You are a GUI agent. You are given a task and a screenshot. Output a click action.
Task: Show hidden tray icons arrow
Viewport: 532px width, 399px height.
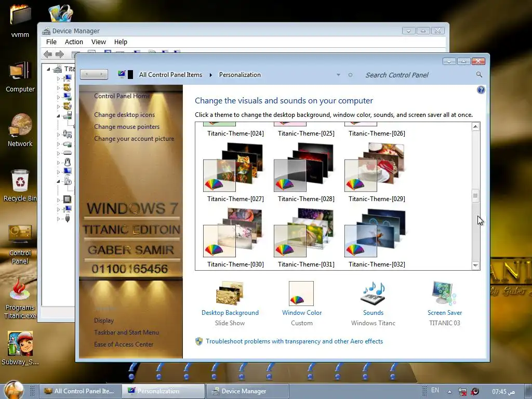coord(449,392)
